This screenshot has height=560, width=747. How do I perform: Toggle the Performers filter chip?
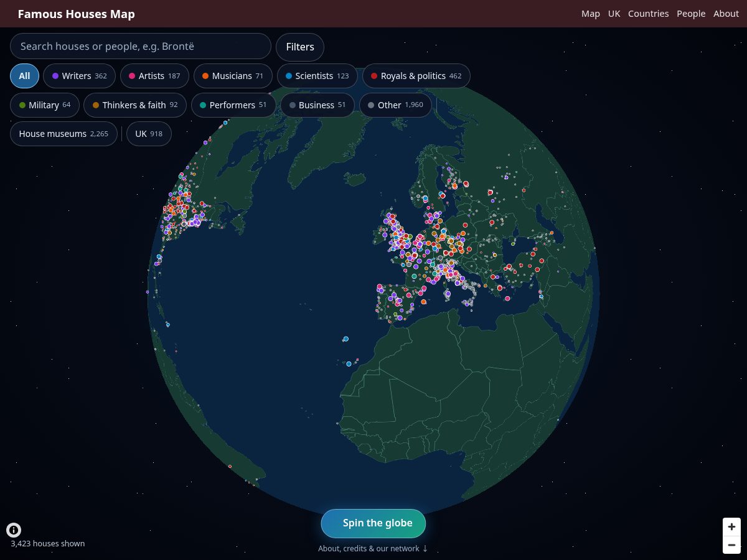click(233, 105)
